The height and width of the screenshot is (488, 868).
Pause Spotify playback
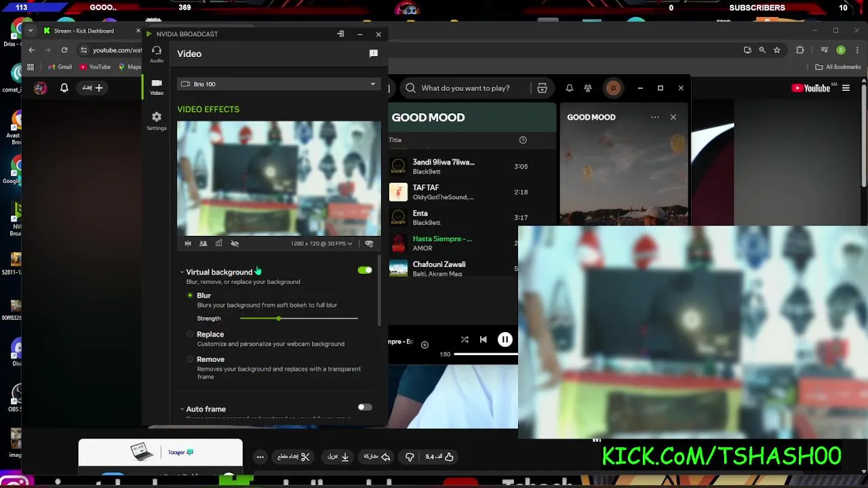[x=505, y=340]
